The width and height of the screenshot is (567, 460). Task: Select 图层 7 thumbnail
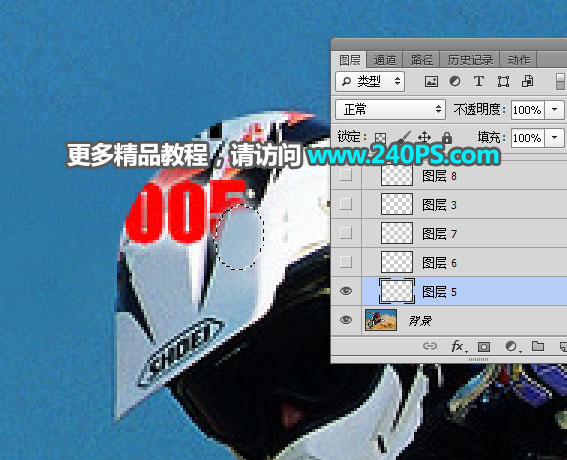tap(397, 233)
